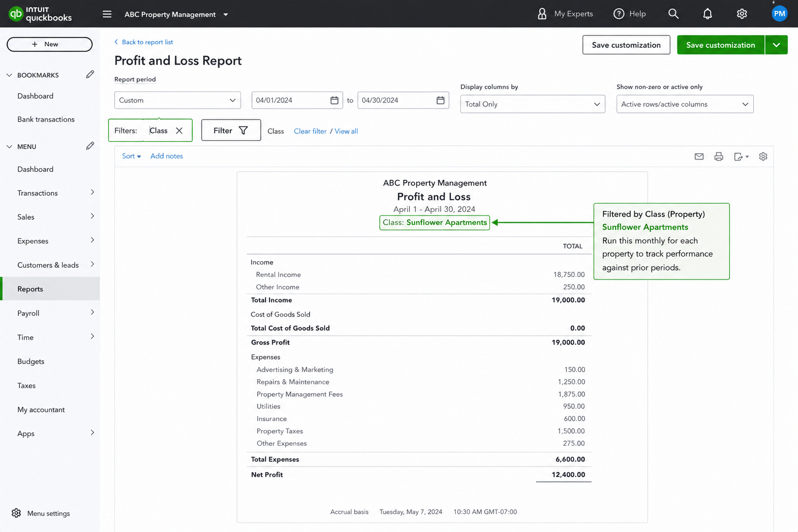Print the report

pyautogui.click(x=719, y=156)
